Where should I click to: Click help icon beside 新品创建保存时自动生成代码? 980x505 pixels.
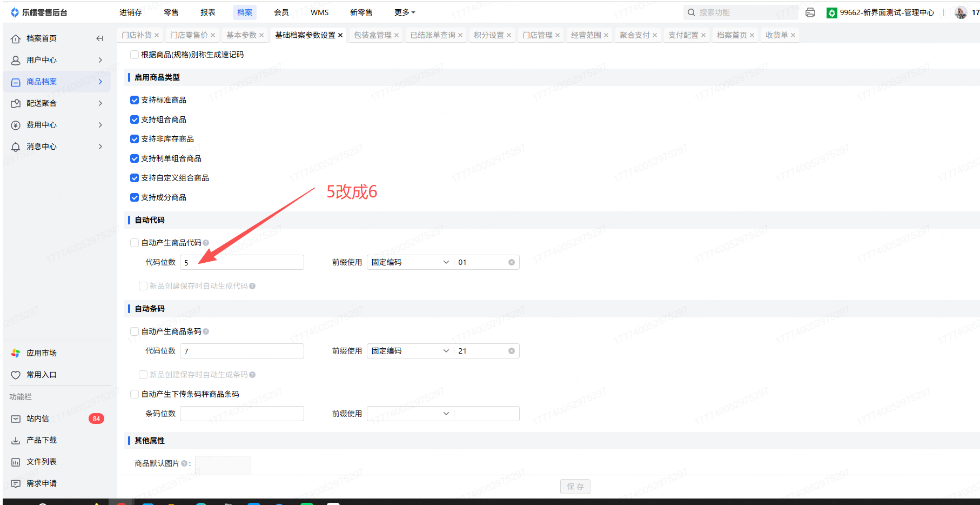[252, 286]
